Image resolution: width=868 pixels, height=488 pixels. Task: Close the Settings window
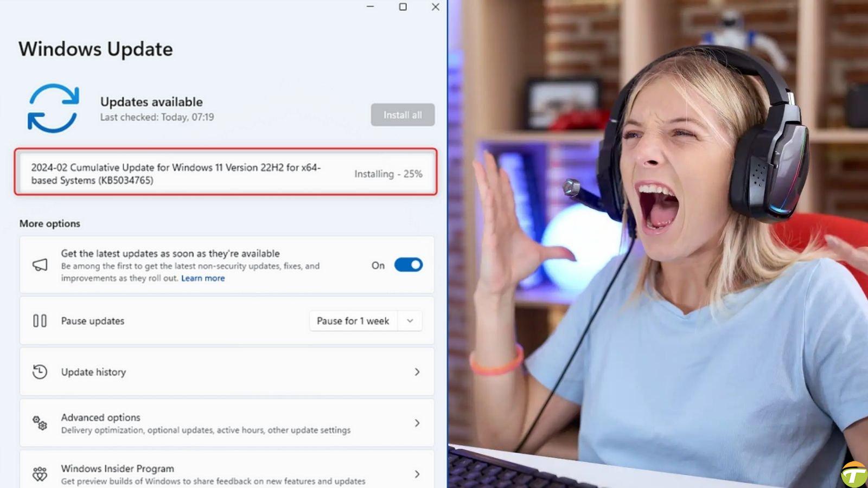coord(435,7)
